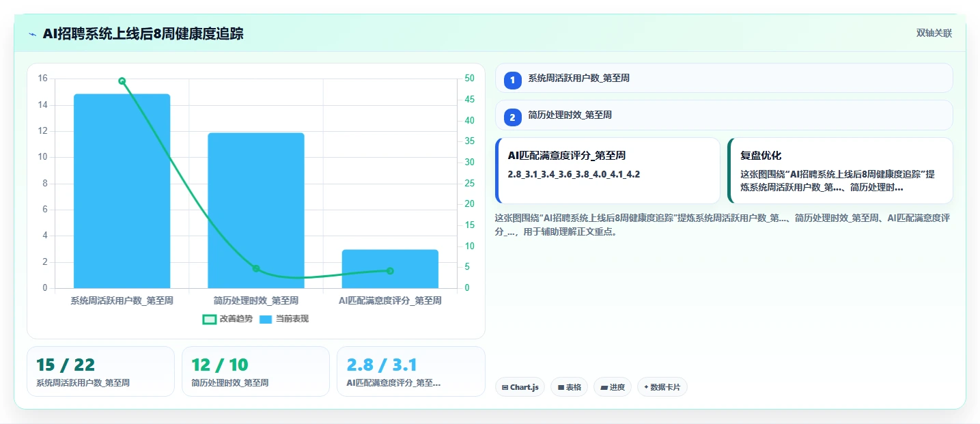Select the Chart.js tag

coord(520,387)
